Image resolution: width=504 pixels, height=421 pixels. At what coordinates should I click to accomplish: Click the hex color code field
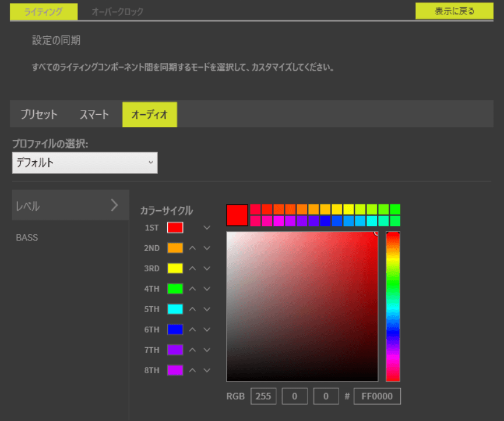[x=377, y=397]
